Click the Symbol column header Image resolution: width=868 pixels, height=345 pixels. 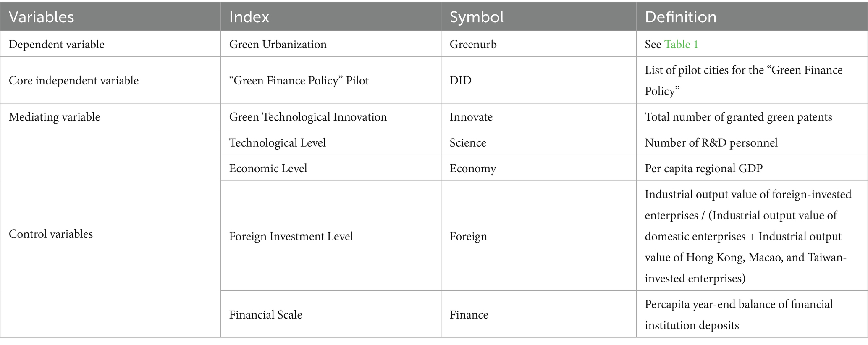tap(477, 17)
